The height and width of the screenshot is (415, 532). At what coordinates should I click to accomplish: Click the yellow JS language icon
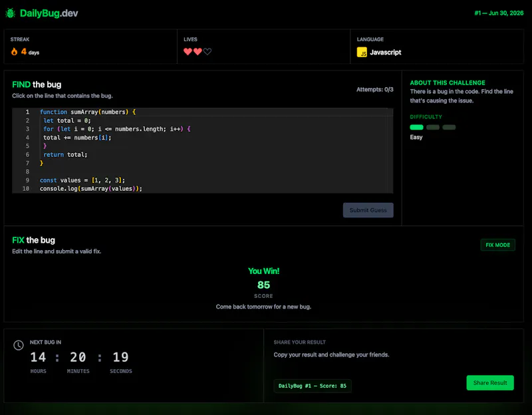[x=362, y=53]
